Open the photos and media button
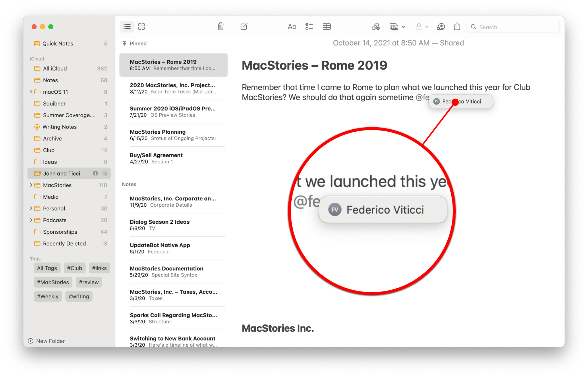The image size is (588, 378). 394,27
